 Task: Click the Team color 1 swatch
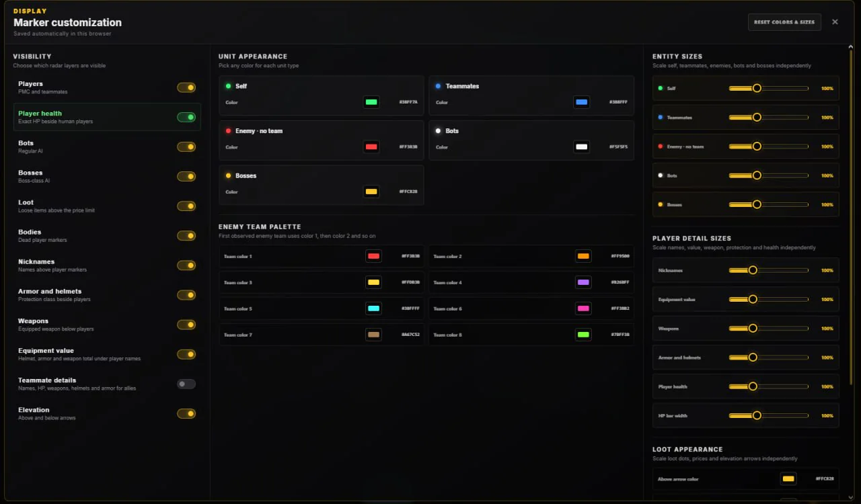tap(373, 256)
